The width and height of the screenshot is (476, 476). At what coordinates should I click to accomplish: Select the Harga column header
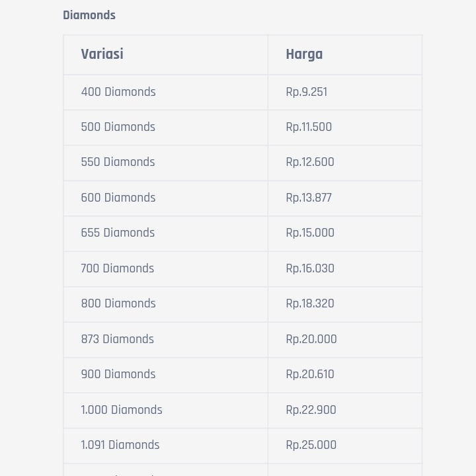coord(304,54)
